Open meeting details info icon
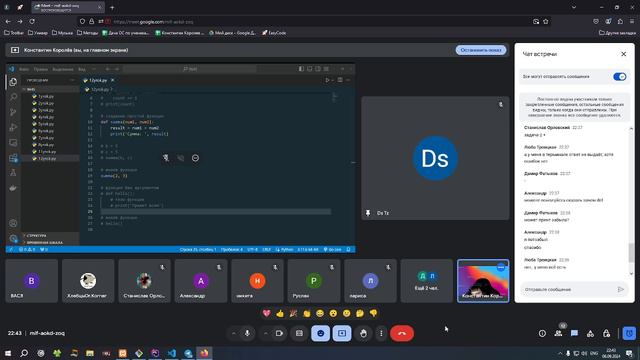 (542, 333)
